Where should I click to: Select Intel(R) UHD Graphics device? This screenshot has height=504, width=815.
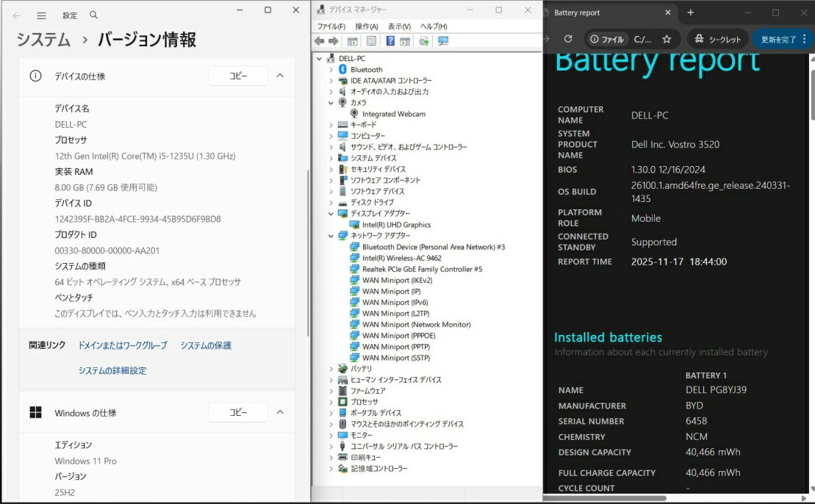click(396, 225)
